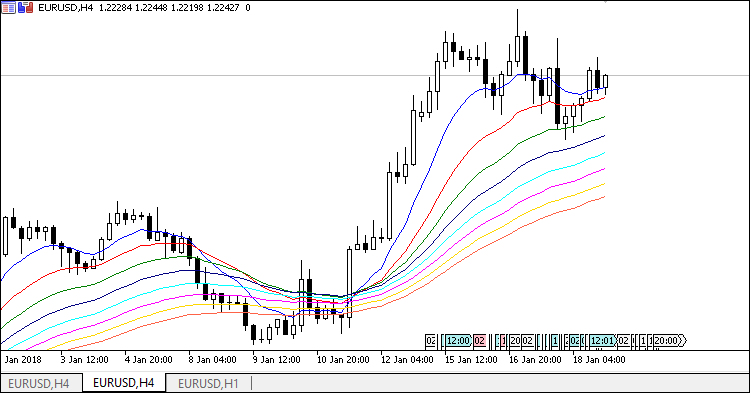Click the low price 1.22198 in header

(x=187, y=8)
